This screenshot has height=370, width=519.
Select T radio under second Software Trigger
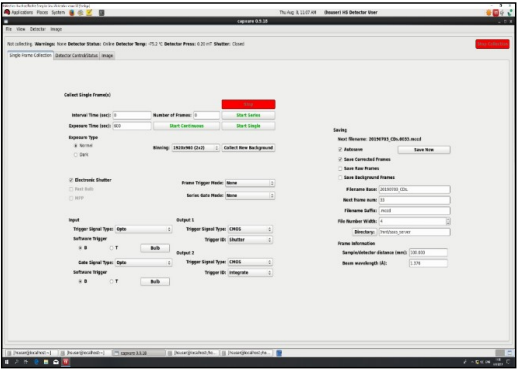[x=111, y=281]
